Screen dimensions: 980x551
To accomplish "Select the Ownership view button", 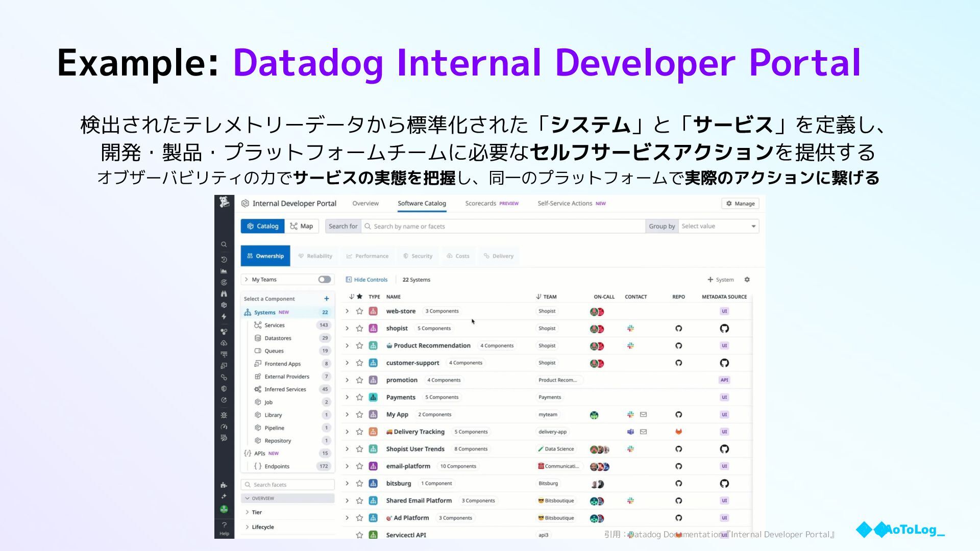I will 265,256.
